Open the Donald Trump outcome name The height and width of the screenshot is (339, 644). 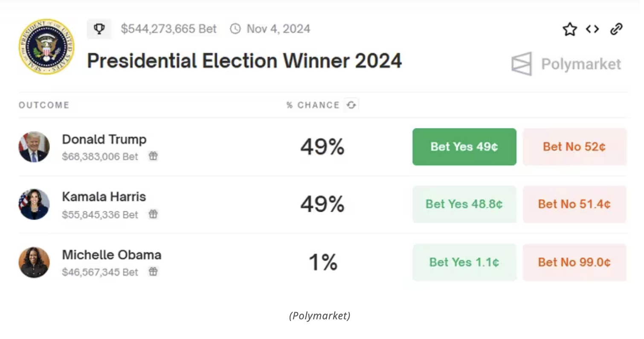104,140
